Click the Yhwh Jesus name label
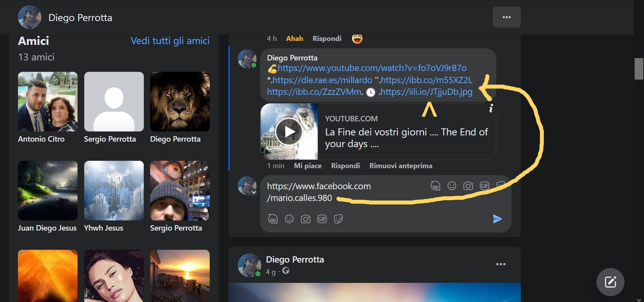 click(x=104, y=228)
